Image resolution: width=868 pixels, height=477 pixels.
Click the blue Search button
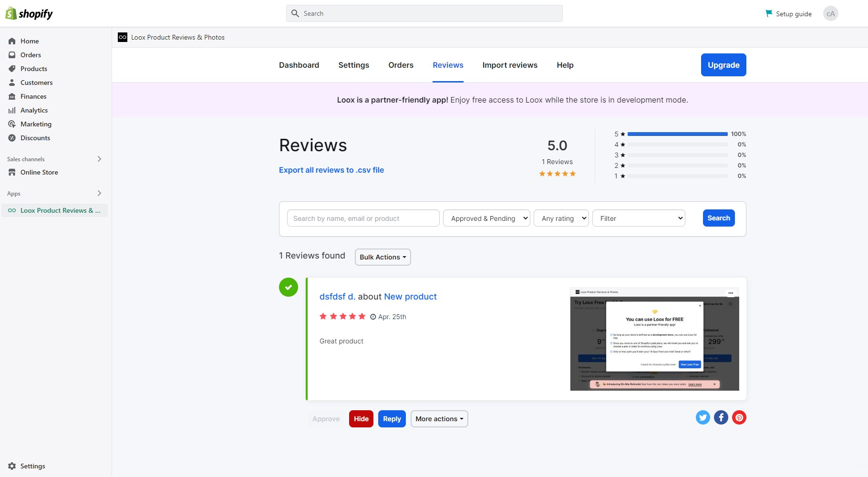click(x=719, y=218)
